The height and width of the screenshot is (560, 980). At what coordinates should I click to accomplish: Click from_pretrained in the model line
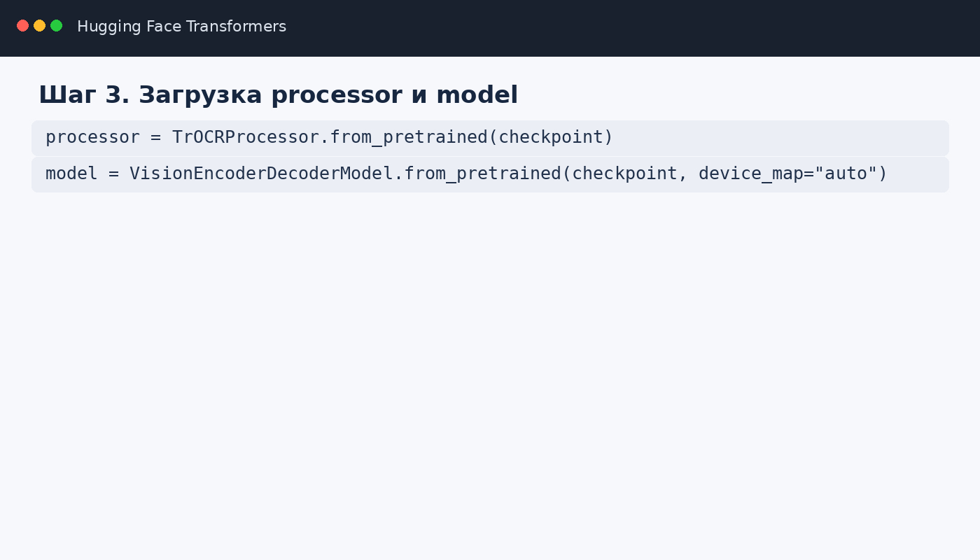[x=482, y=174]
